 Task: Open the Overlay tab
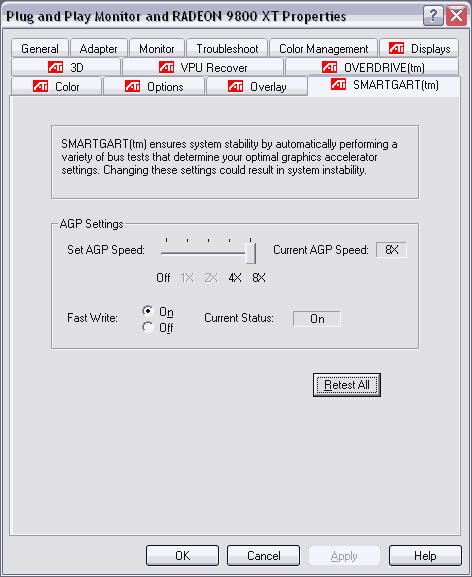coord(257,86)
